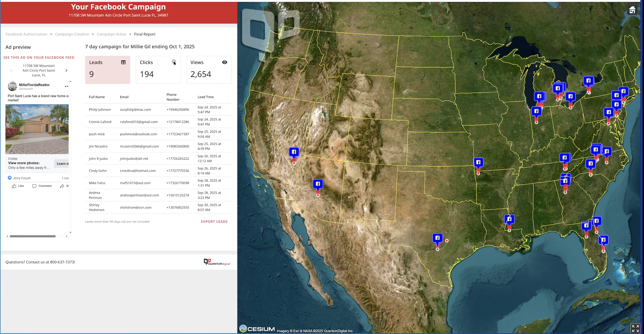Click the Like button on ad
644x334 pixels.
pos(18,186)
